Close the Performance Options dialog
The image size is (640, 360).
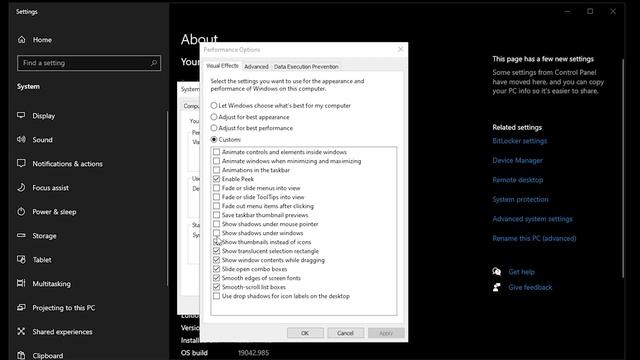tap(400, 49)
